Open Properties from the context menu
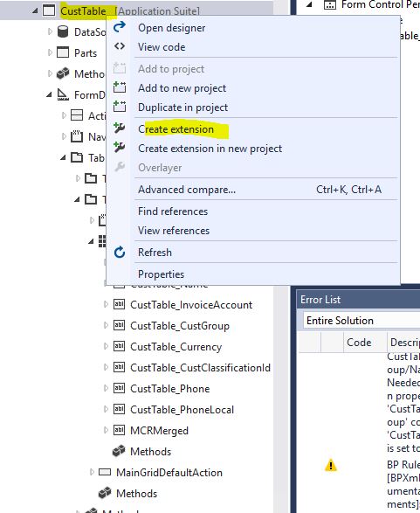This screenshot has width=420, height=513. pyautogui.click(x=161, y=274)
